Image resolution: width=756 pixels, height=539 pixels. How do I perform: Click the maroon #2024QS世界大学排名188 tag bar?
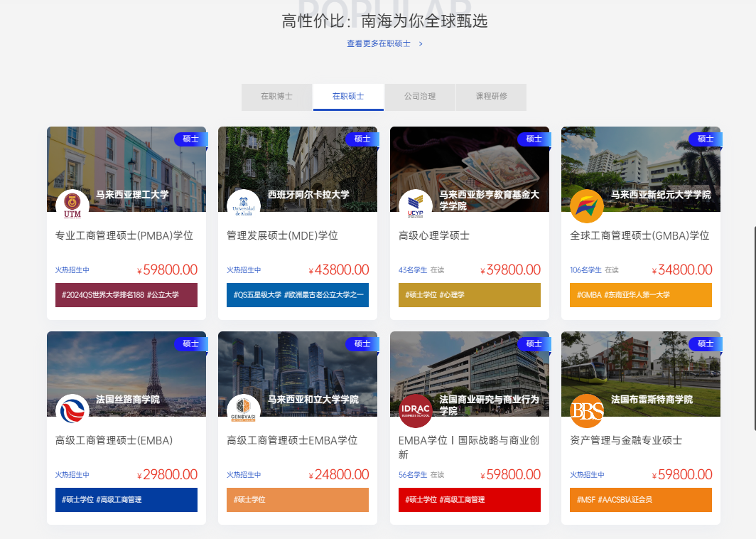pyautogui.click(x=126, y=295)
